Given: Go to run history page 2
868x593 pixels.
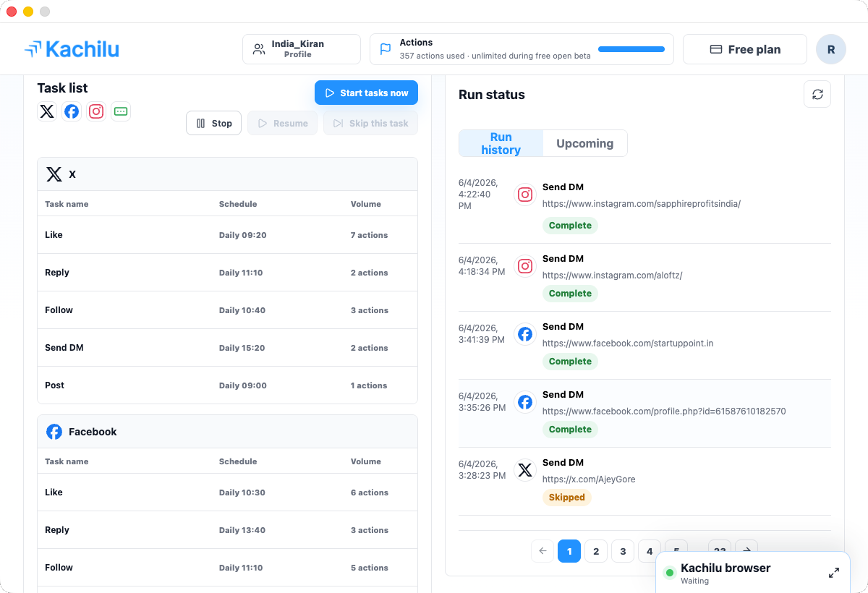Looking at the screenshot, I should (596, 551).
